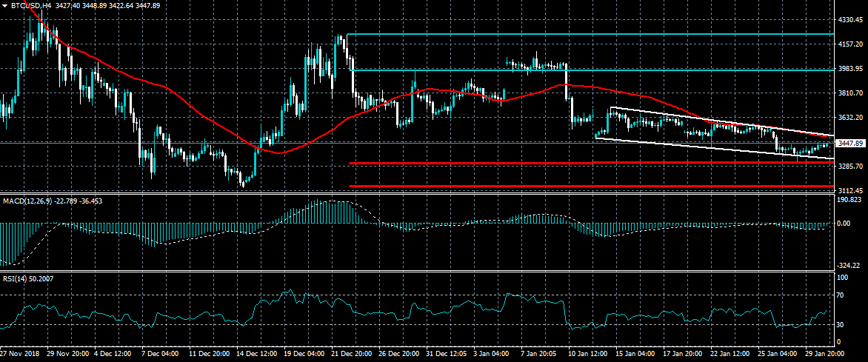Click the 19 Dec 04:00 time label

pyautogui.click(x=304, y=353)
